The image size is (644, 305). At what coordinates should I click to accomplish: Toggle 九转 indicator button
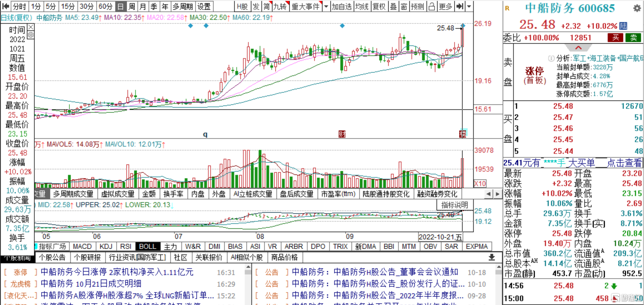[x=280, y=6]
